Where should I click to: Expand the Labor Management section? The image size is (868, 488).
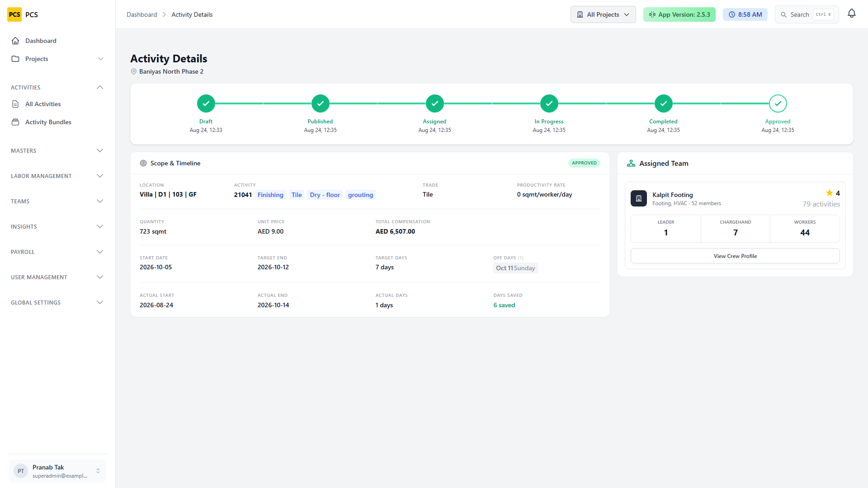pyautogui.click(x=57, y=176)
